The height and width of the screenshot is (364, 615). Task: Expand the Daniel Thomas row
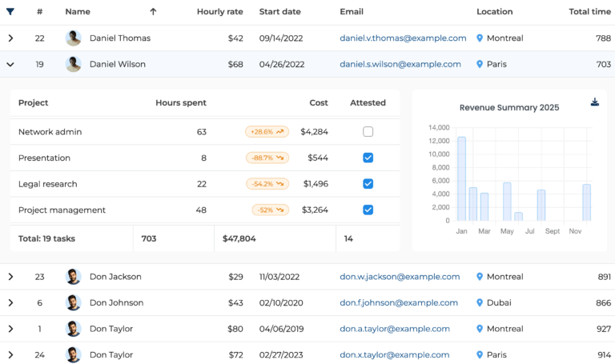[x=10, y=38]
